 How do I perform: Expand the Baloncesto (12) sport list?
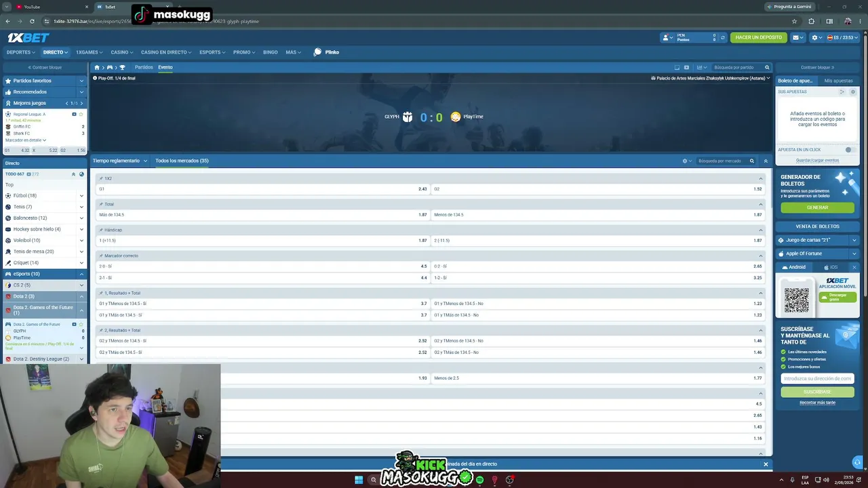click(81, 218)
